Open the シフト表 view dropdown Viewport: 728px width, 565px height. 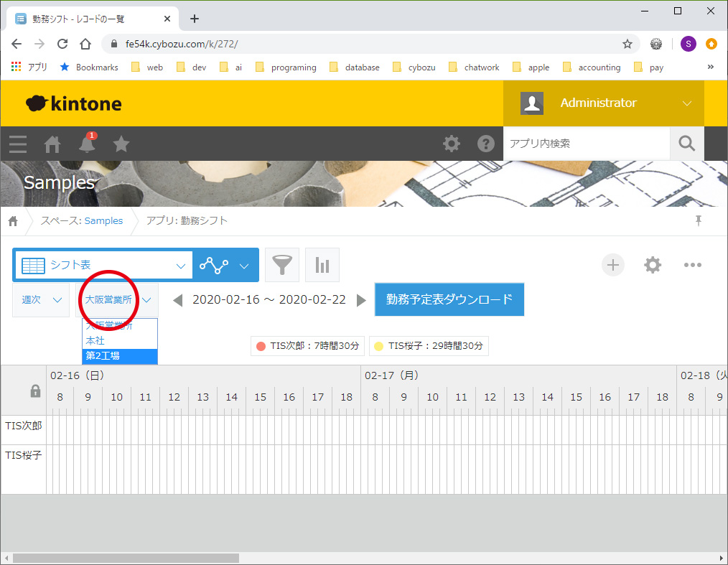point(103,265)
